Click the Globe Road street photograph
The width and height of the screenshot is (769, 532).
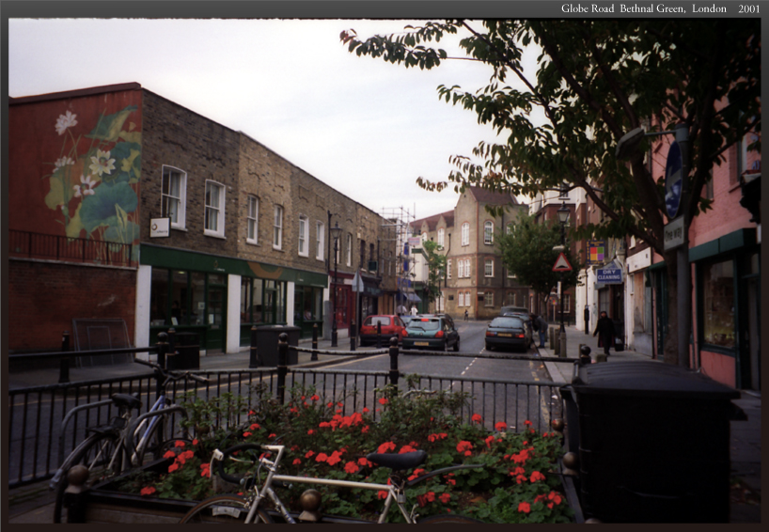pyautogui.click(x=384, y=271)
